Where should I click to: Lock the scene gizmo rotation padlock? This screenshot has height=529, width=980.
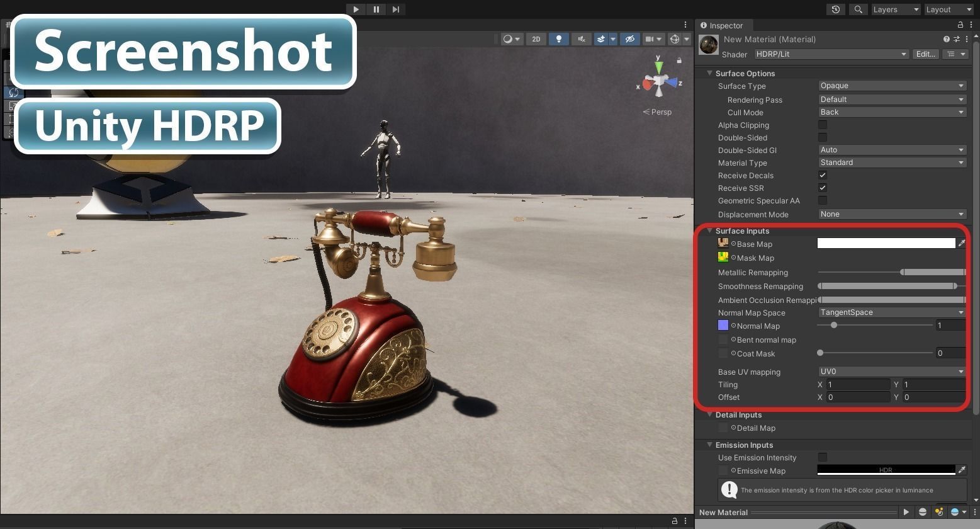pyautogui.click(x=679, y=60)
